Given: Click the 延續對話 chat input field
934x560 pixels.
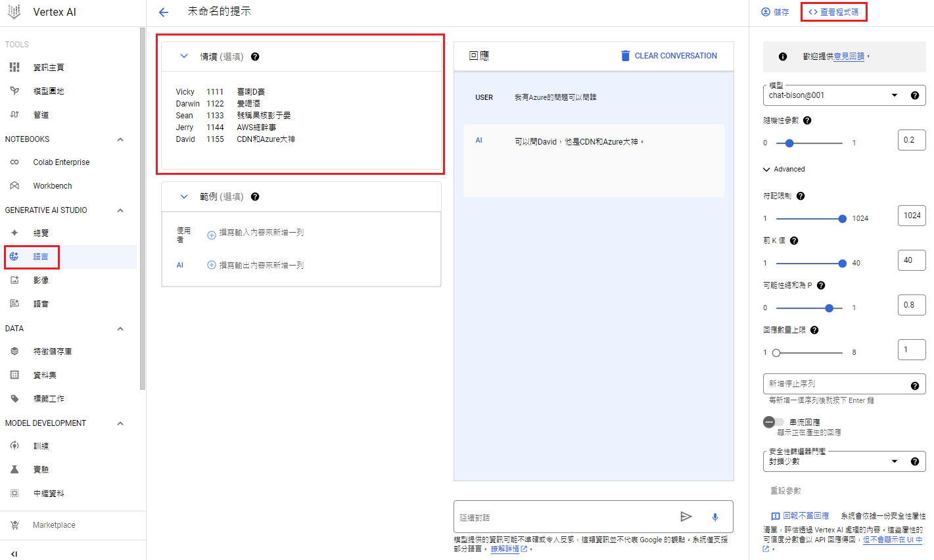Looking at the screenshot, I should click(x=565, y=517).
